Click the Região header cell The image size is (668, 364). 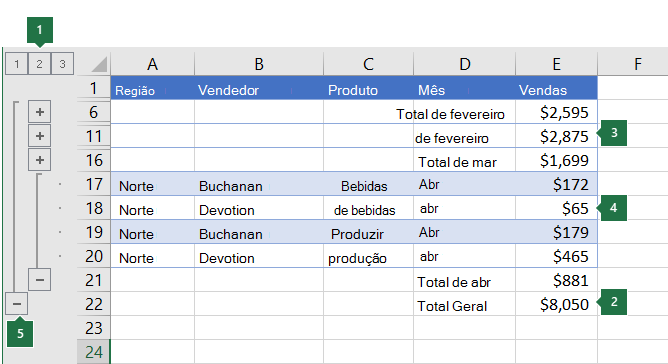(x=153, y=88)
